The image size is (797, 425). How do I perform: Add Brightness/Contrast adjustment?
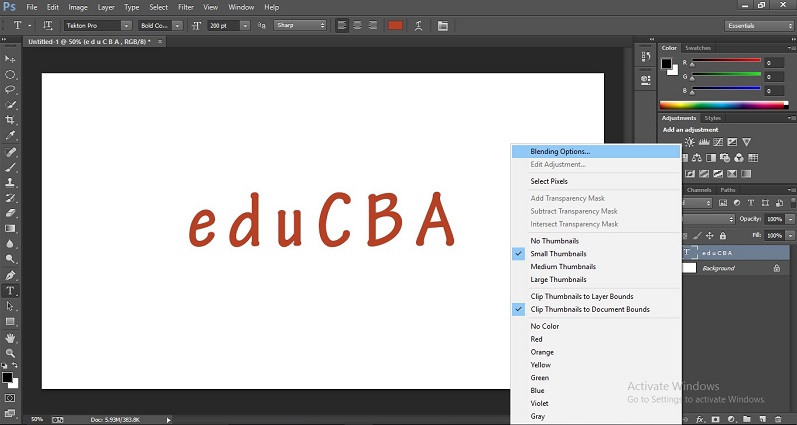pos(690,142)
